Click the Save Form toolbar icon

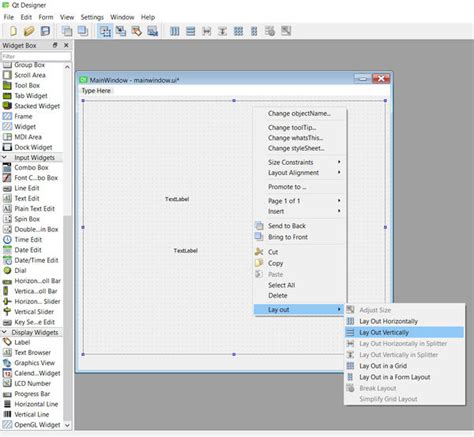[45, 31]
